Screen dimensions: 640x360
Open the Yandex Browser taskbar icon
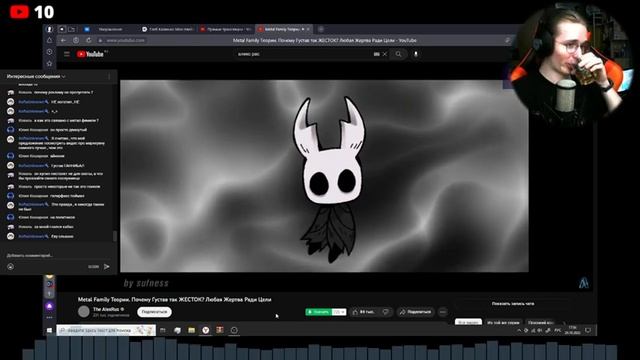[x=206, y=330]
